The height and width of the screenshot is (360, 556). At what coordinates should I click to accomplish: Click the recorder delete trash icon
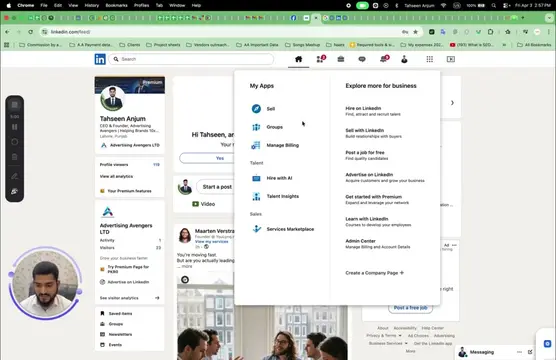coord(15,157)
